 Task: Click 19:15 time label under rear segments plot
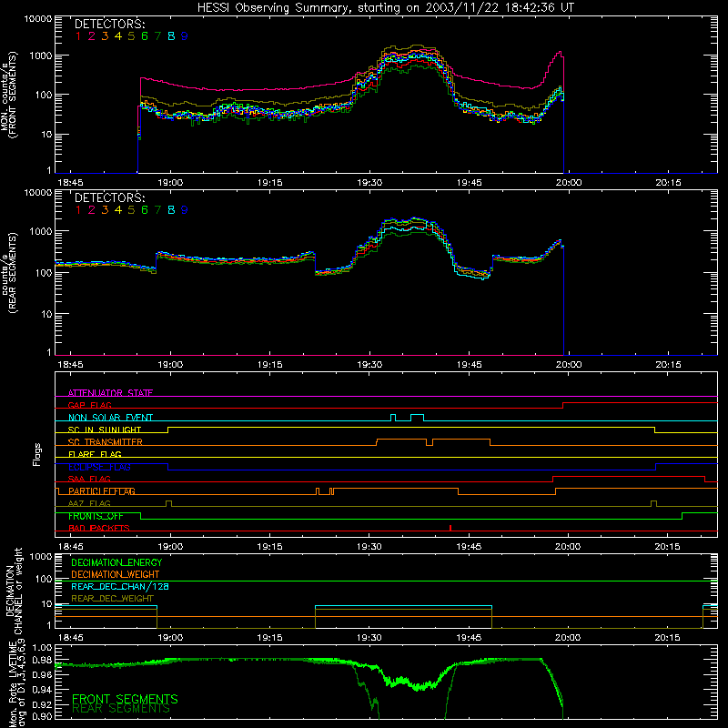(269, 365)
